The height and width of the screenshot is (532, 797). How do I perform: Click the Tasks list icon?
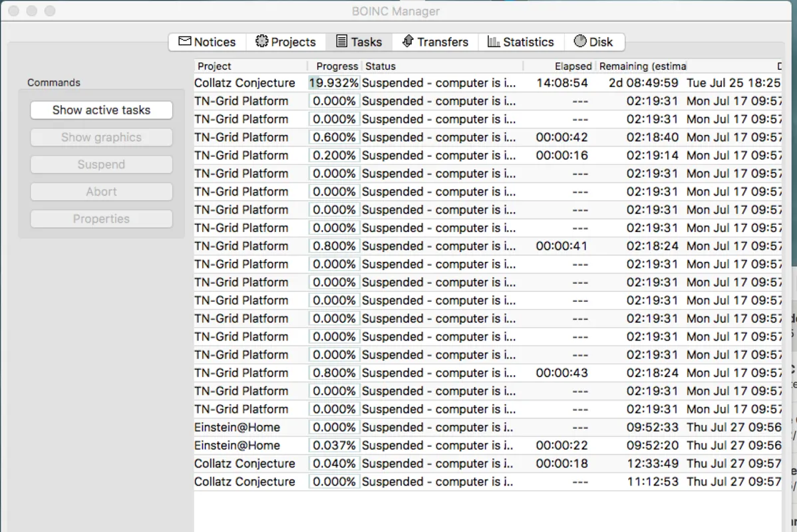341,41
